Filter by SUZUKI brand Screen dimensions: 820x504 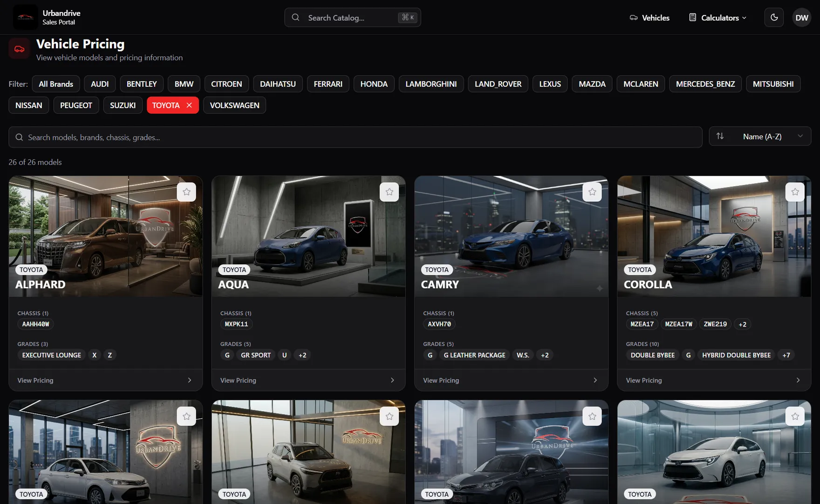(123, 105)
